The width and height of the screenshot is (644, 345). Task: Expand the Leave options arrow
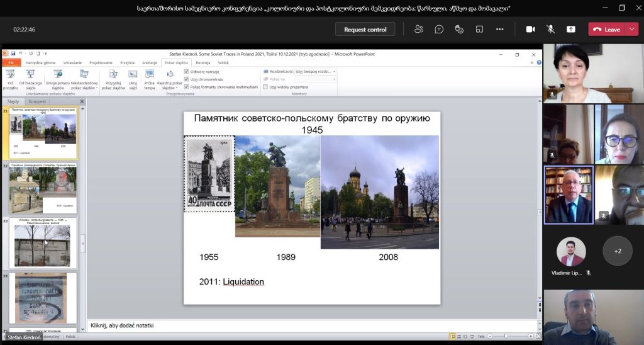coord(631,29)
